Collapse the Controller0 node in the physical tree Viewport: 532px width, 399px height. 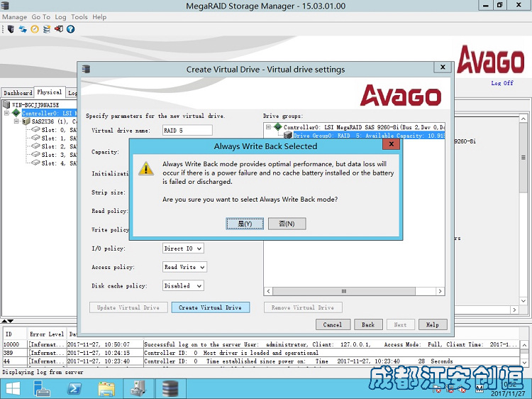tap(6, 113)
